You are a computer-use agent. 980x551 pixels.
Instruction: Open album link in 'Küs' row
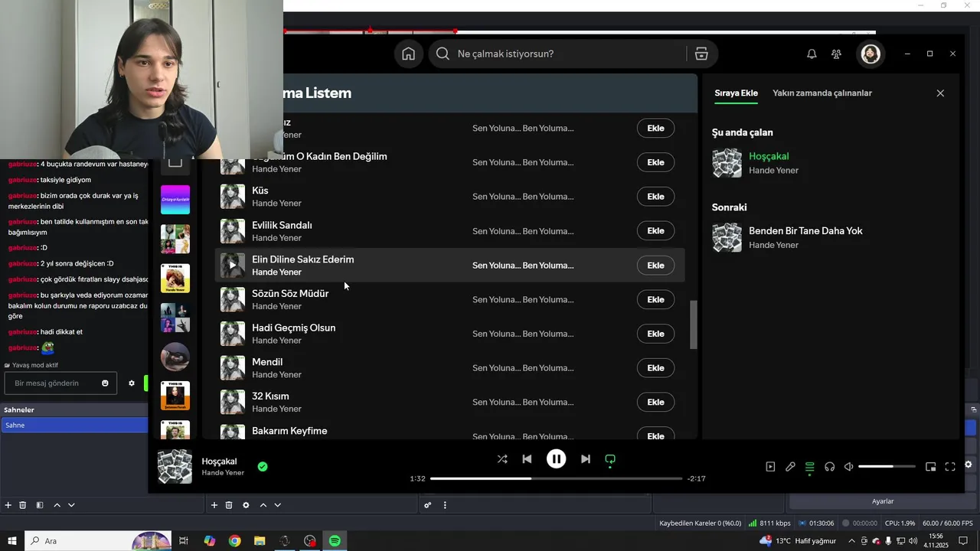[x=523, y=197]
